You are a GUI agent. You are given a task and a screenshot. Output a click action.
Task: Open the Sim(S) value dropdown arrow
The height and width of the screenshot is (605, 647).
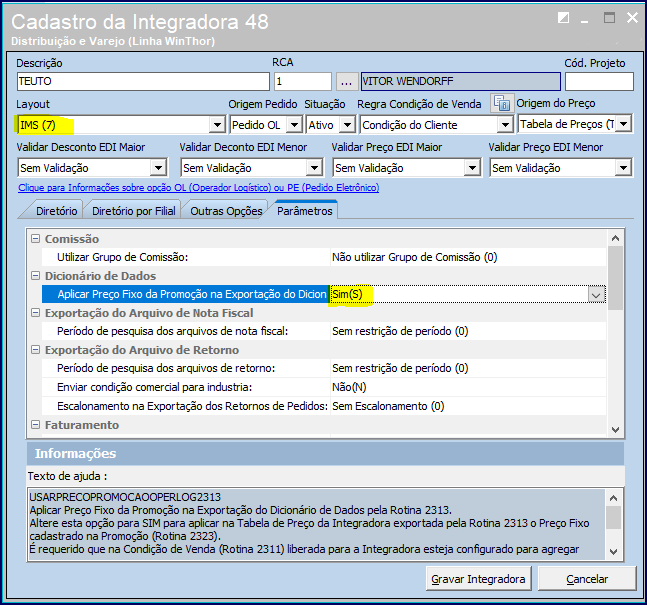tap(596, 295)
